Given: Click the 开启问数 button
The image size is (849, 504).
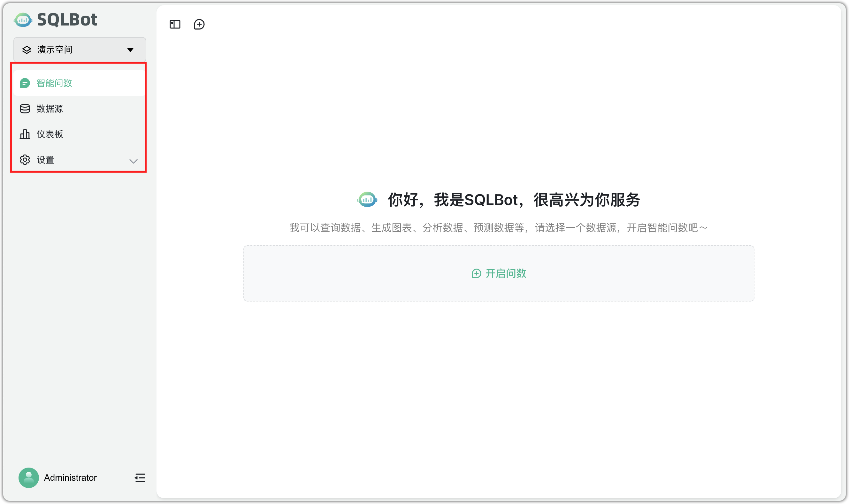Looking at the screenshot, I should coord(499,273).
